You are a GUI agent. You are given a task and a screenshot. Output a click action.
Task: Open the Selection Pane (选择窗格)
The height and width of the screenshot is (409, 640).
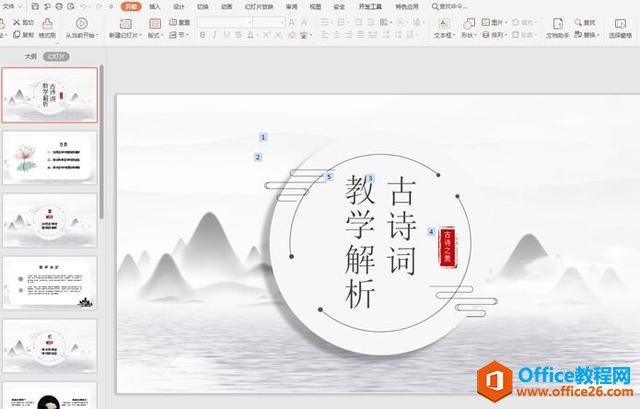tap(619, 27)
